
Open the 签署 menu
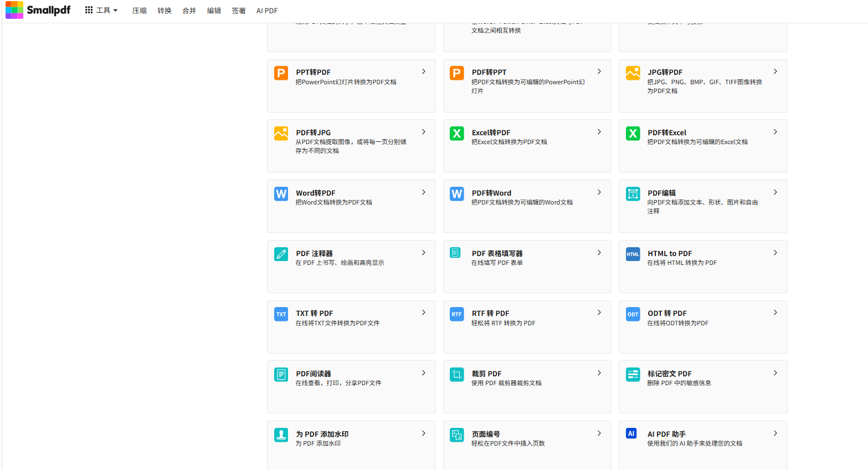tap(239, 11)
